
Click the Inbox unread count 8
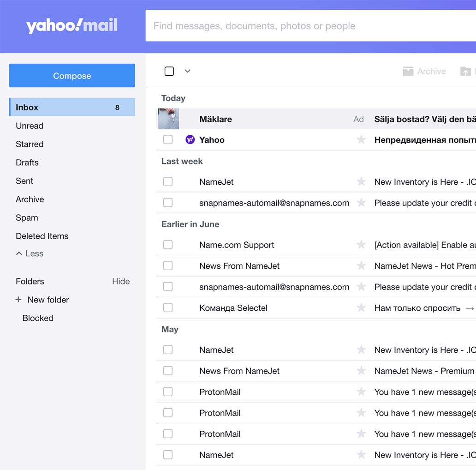(x=117, y=108)
